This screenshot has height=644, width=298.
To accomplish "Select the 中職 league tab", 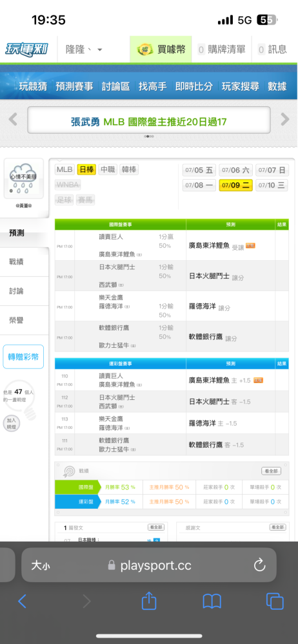I will [x=108, y=169].
